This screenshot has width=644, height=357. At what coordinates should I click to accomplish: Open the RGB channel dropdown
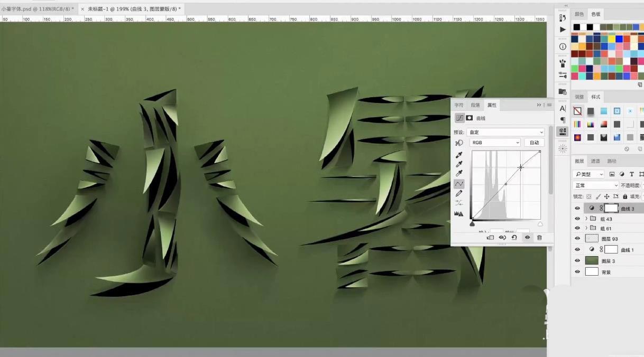click(494, 143)
